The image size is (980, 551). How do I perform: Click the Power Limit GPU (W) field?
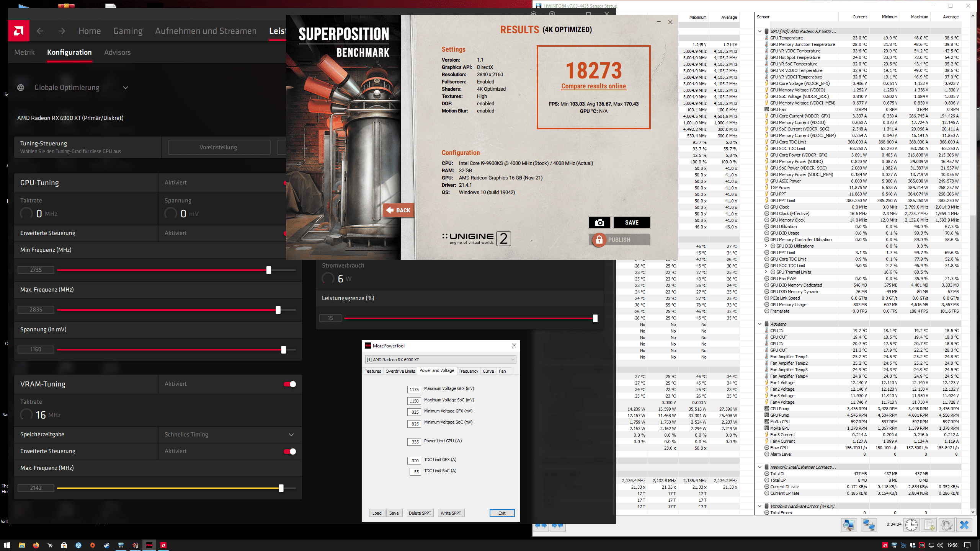[x=415, y=442]
